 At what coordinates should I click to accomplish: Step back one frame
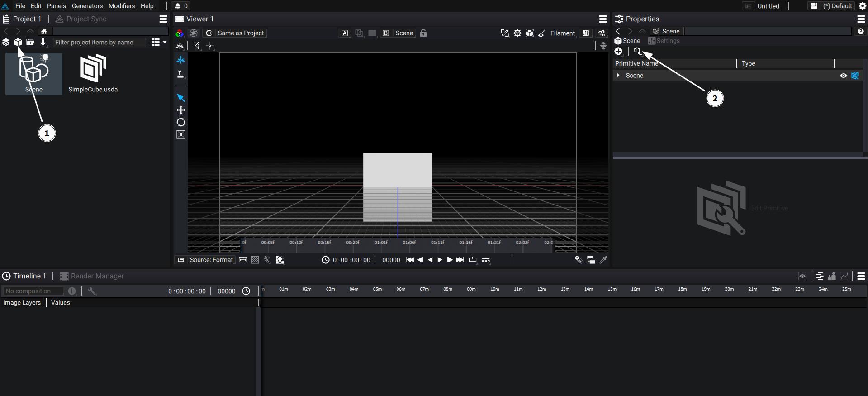(420, 260)
